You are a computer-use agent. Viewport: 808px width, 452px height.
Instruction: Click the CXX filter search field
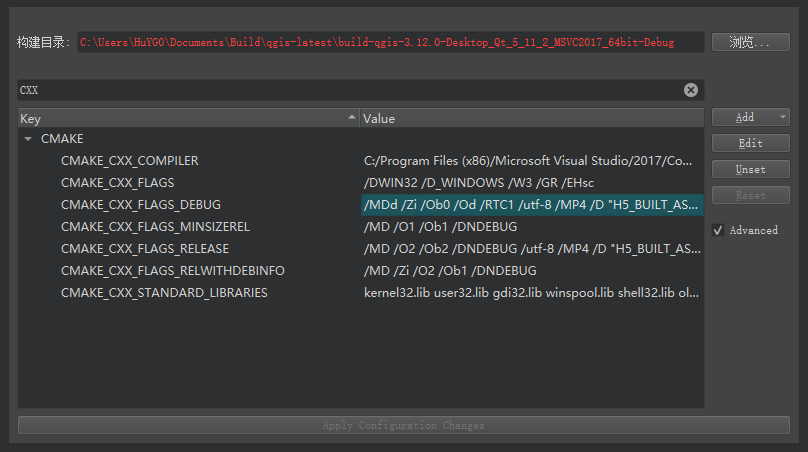click(x=350, y=90)
